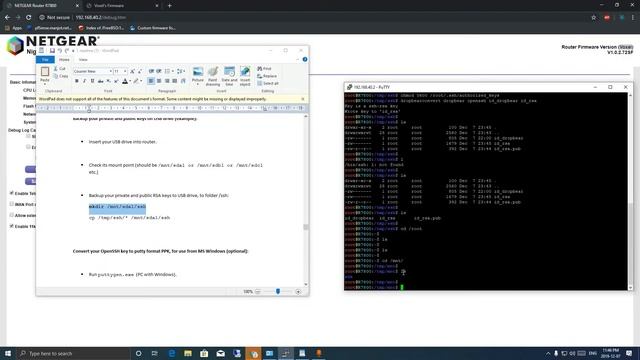Toggle Underline formatting in WordPad
Image resolution: width=640 pixels, height=360 pixels.
[92, 81]
